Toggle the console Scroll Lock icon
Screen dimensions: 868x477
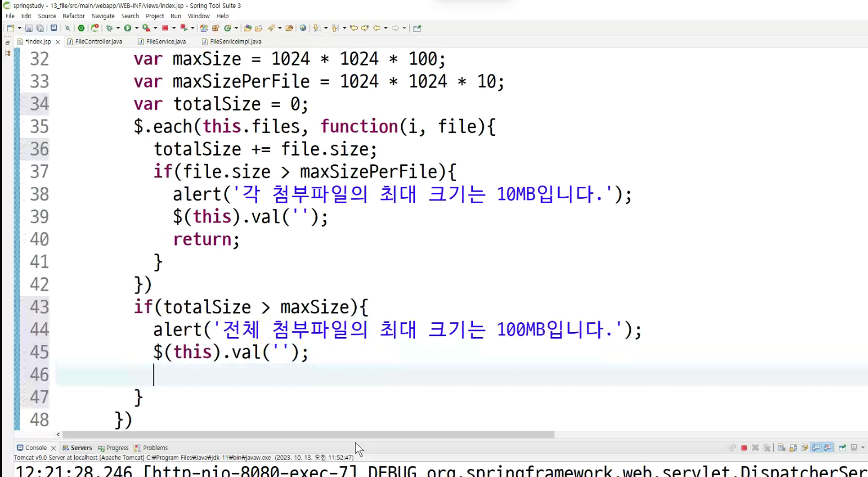(x=793, y=448)
